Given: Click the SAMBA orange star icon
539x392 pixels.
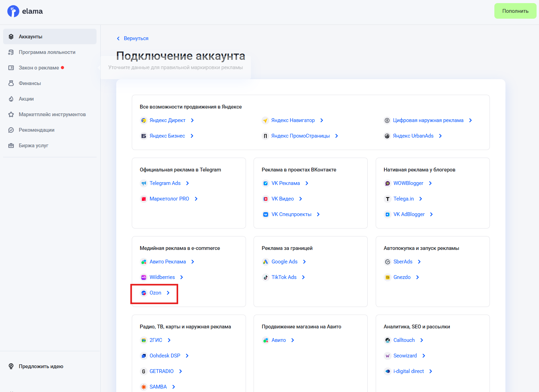Looking at the screenshot, I should point(144,387).
